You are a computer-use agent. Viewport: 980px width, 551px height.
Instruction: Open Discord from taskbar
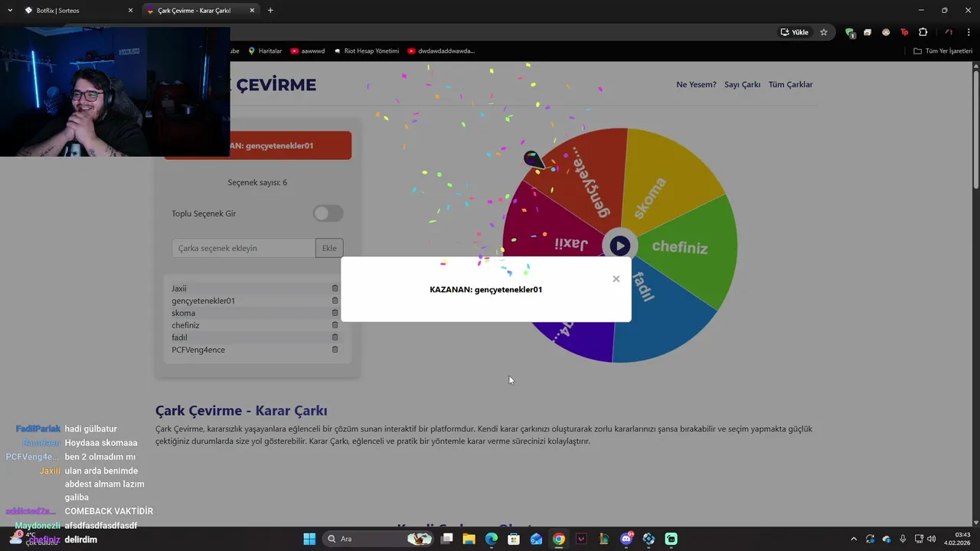[626, 539]
